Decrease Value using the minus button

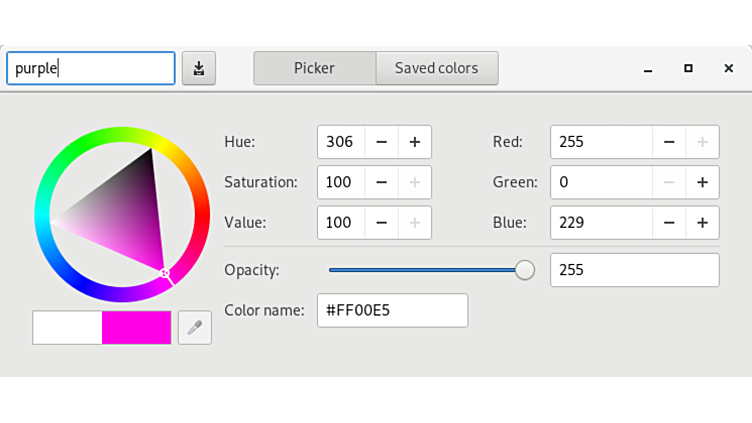click(x=381, y=222)
